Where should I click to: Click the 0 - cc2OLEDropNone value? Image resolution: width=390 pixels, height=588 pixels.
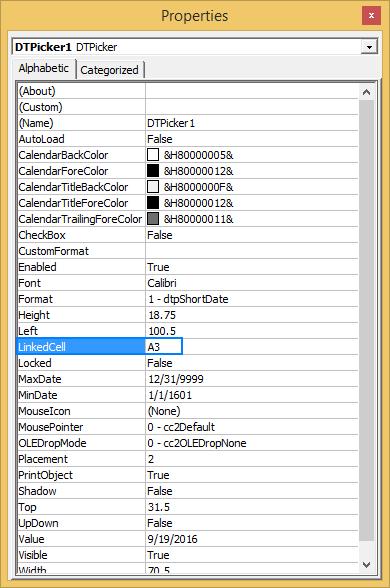197,443
